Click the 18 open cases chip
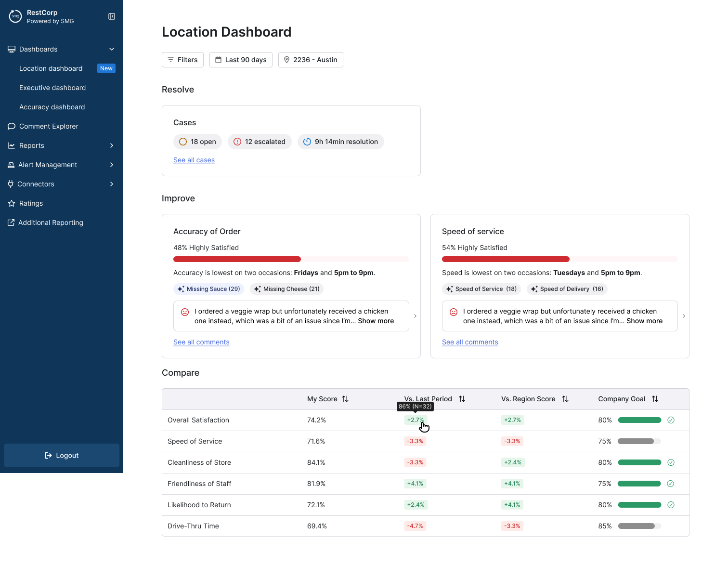This screenshot has width=728, height=578. click(x=197, y=142)
